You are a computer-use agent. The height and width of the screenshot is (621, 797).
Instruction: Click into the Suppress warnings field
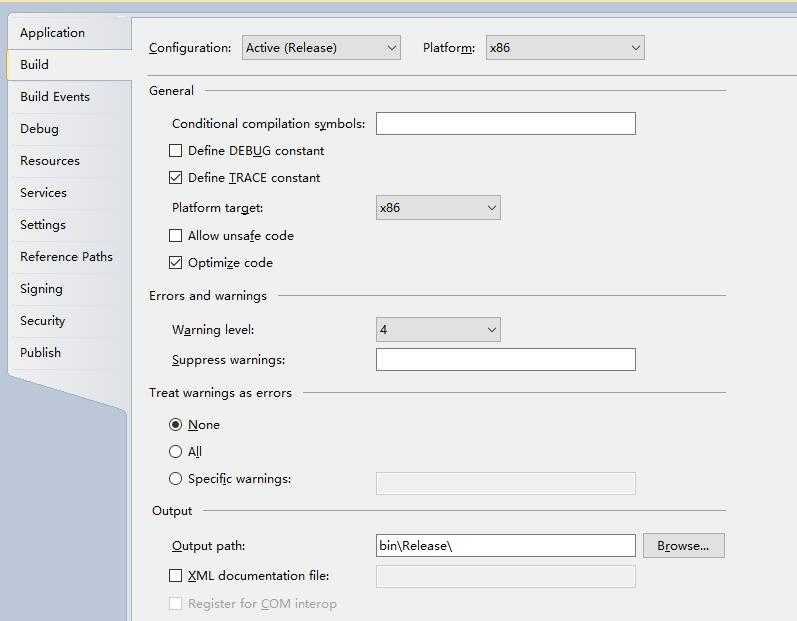[x=506, y=360]
